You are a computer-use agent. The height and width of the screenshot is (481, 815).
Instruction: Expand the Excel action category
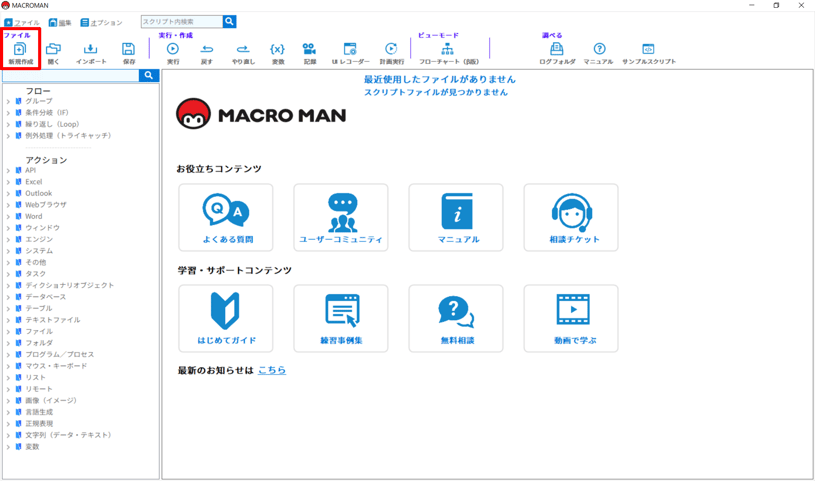click(8, 182)
